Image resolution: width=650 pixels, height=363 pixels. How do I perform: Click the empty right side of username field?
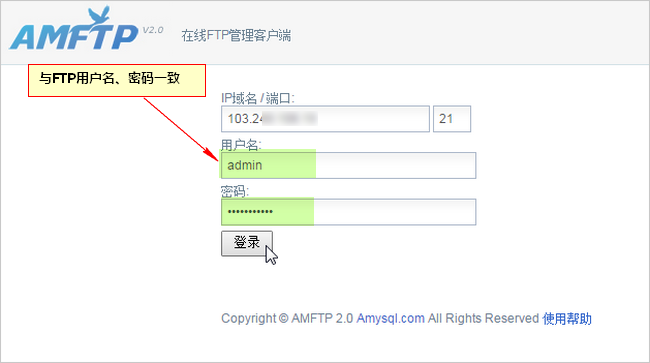click(395, 165)
